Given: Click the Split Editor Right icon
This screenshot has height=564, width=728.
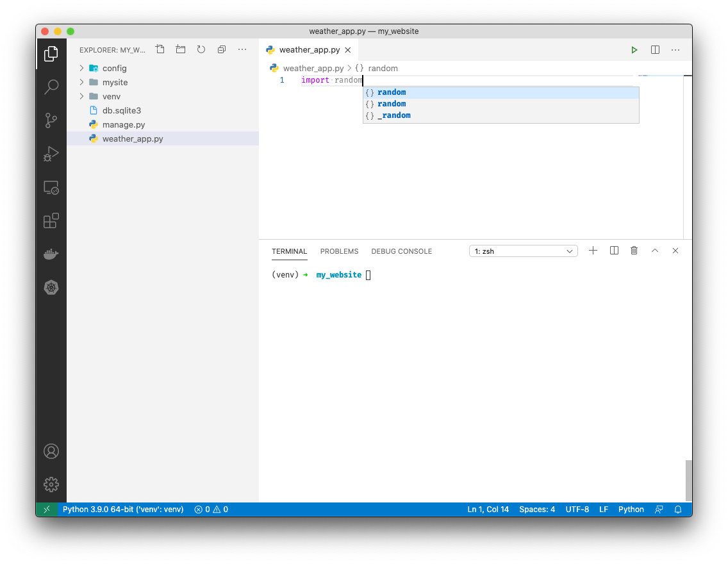Looking at the screenshot, I should [x=655, y=50].
